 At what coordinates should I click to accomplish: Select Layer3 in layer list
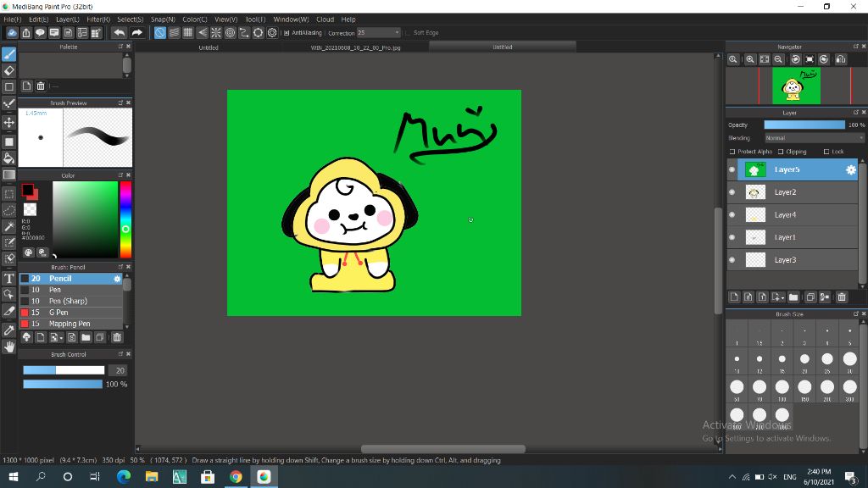793,260
